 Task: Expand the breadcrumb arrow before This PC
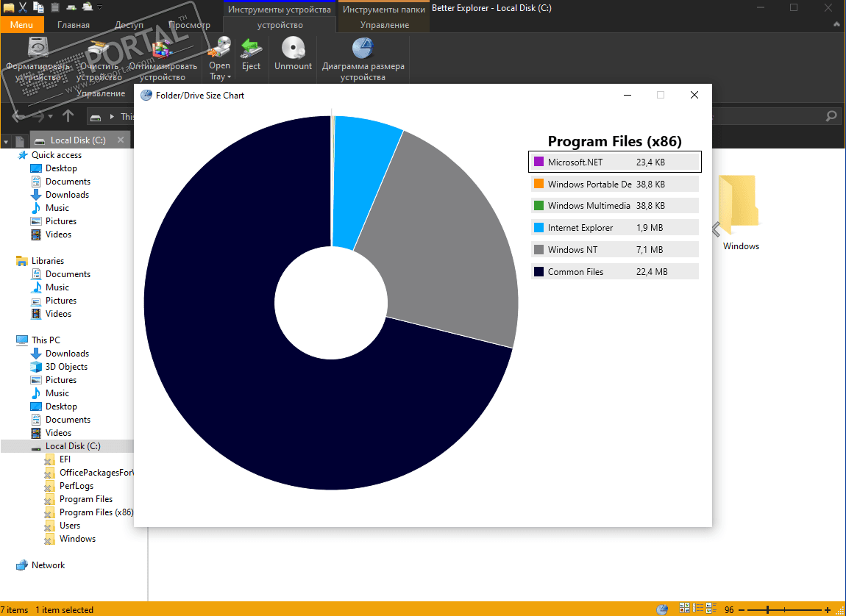(x=113, y=116)
